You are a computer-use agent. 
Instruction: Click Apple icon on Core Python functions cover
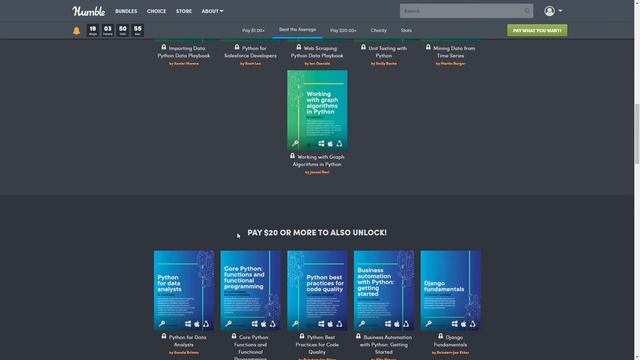pos(263,324)
